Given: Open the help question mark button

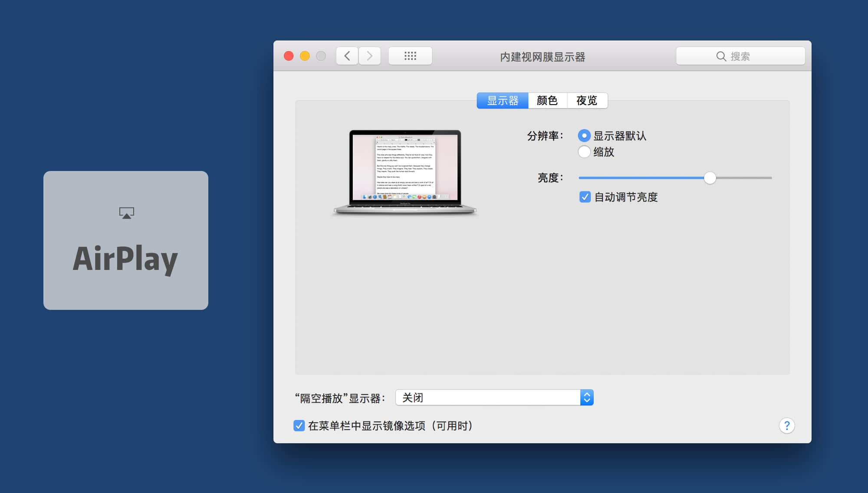Looking at the screenshot, I should (786, 426).
